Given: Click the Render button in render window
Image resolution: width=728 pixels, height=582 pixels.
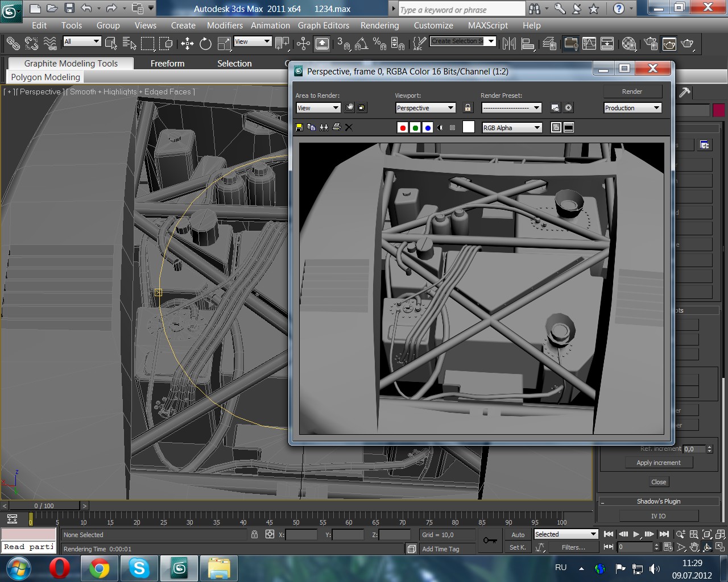Looking at the screenshot, I should point(632,91).
